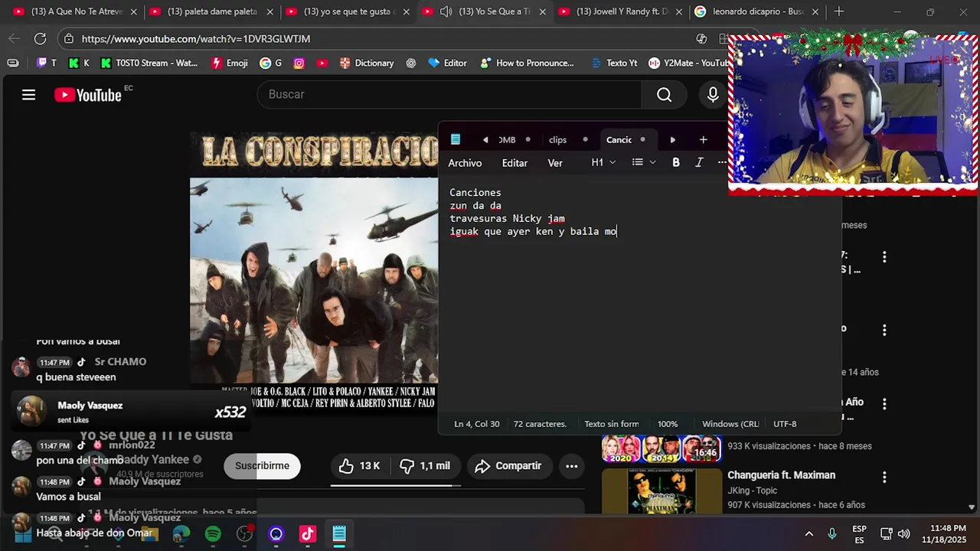980x551 pixels.
Task: Click UTF-8 encoding in Notepad status bar
Action: coord(785,424)
